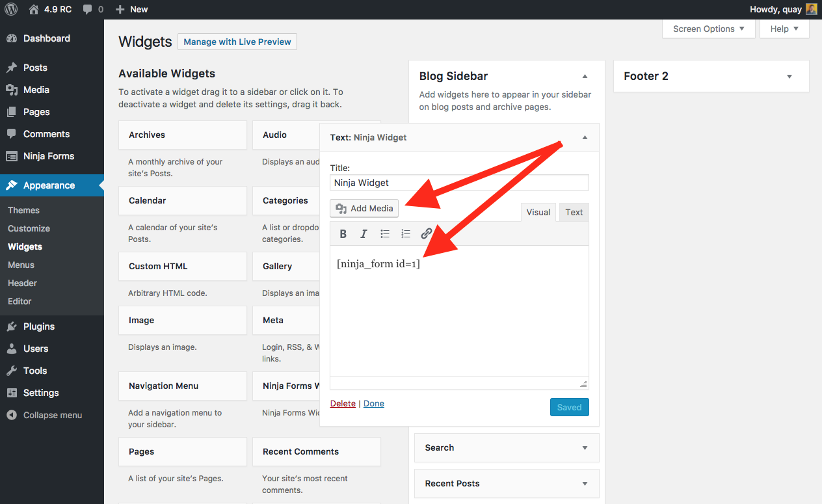Click Manage with Live Preview
822x504 pixels.
tap(237, 41)
